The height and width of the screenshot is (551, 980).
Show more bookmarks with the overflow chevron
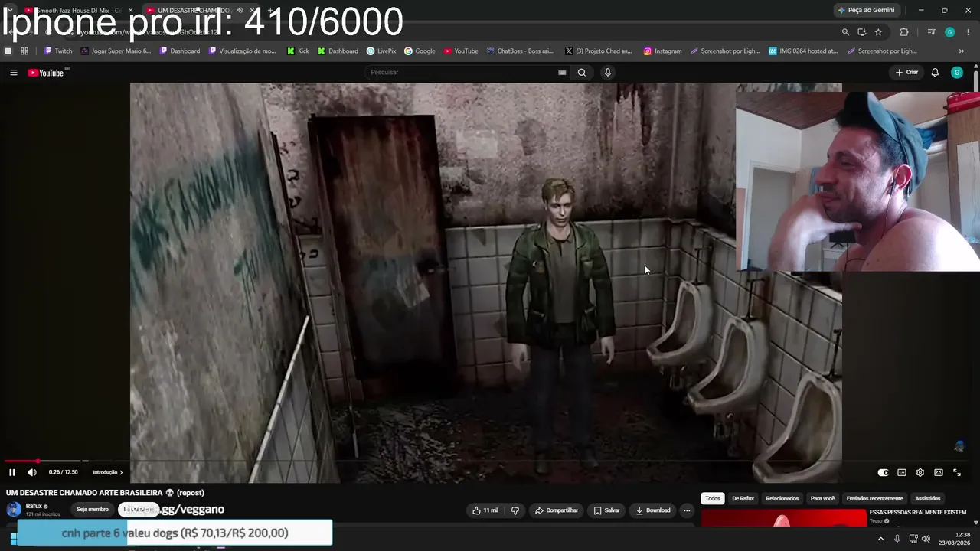click(962, 51)
